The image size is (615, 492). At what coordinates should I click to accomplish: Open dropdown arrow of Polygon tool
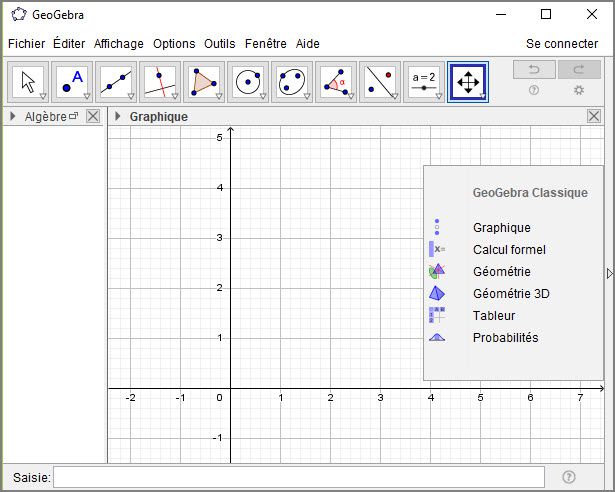pos(219,96)
